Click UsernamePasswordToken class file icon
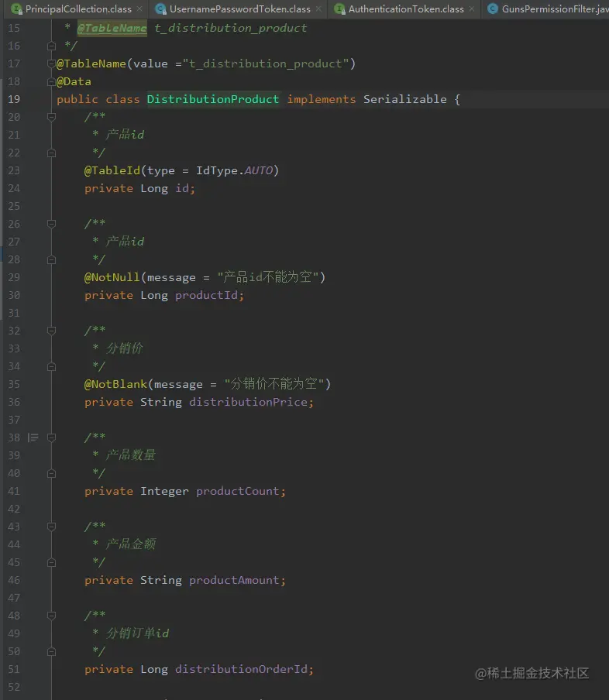This screenshot has width=609, height=700. tap(161, 9)
